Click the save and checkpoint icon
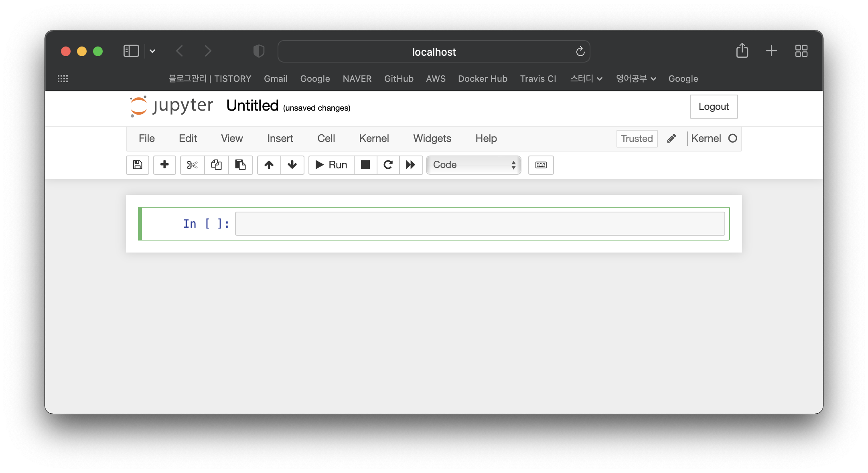Screen dimensions: 868x473 pos(138,165)
